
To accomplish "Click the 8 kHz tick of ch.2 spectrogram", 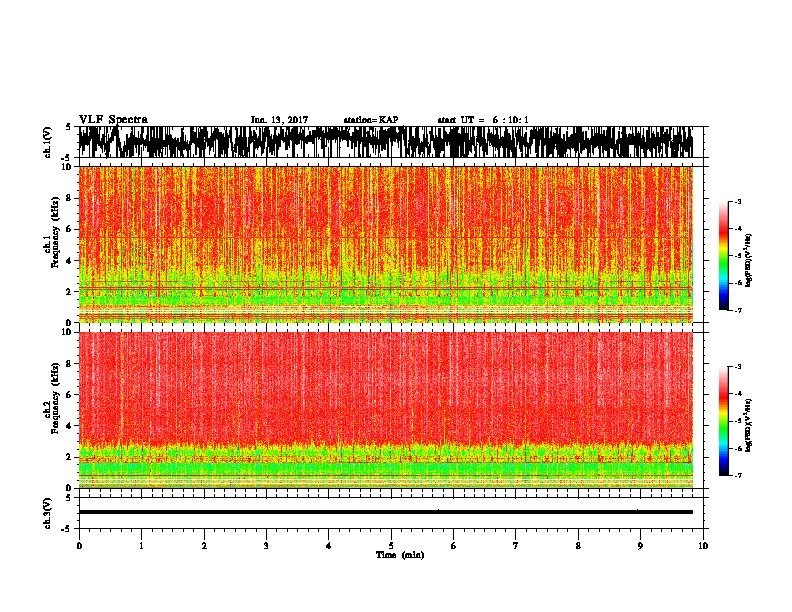I will [69, 364].
